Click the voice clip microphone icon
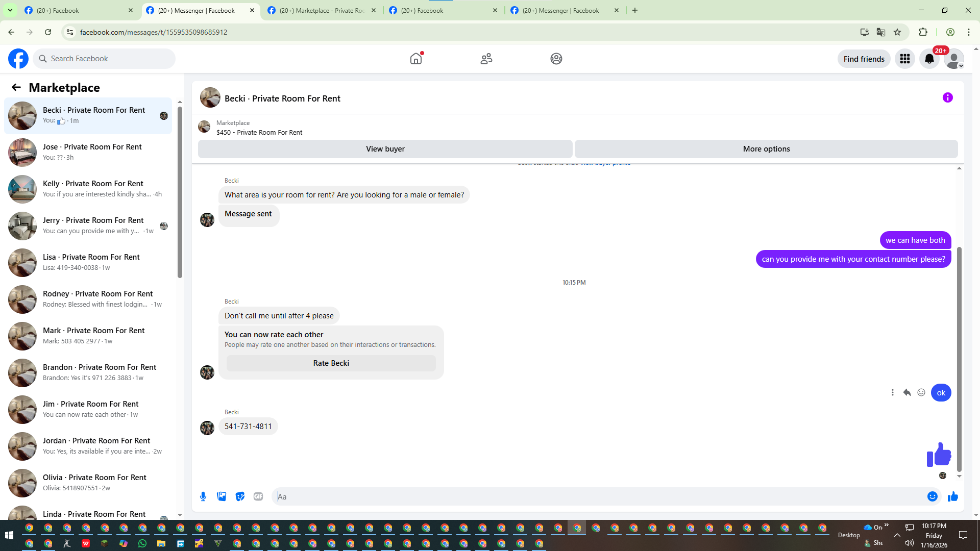980x551 pixels. (203, 496)
